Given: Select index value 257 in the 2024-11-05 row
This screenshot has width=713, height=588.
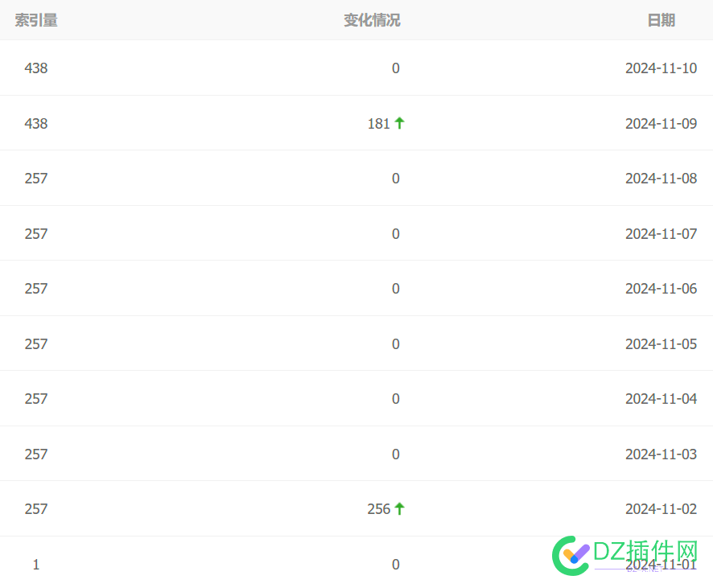Looking at the screenshot, I should coord(36,344).
